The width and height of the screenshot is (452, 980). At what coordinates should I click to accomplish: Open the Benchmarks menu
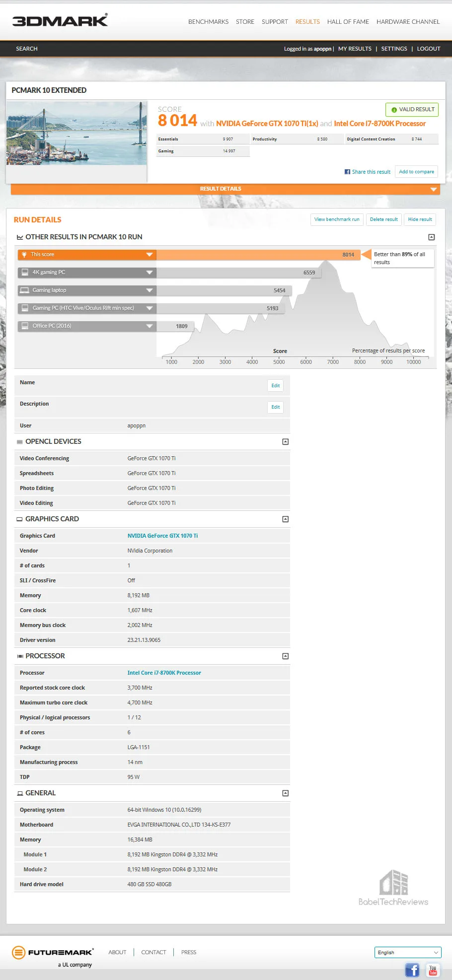[x=208, y=22]
